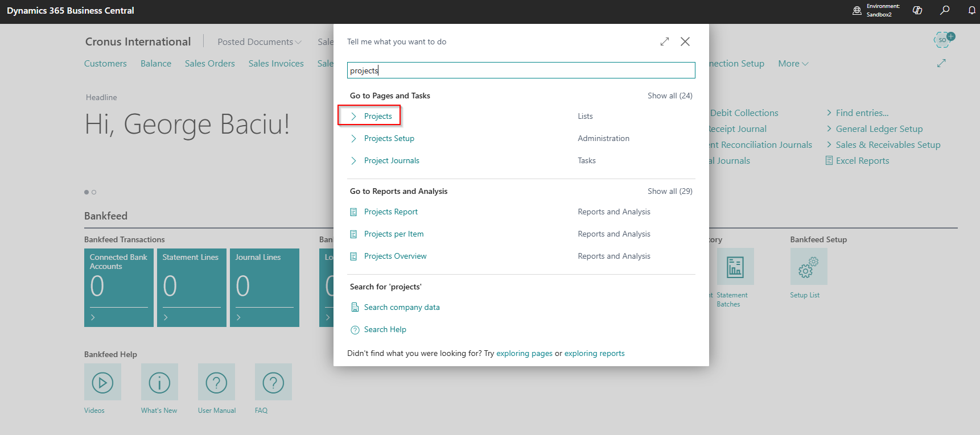This screenshot has width=980, height=435.
Task: Show all 24 pages and tasks
Action: (670, 96)
